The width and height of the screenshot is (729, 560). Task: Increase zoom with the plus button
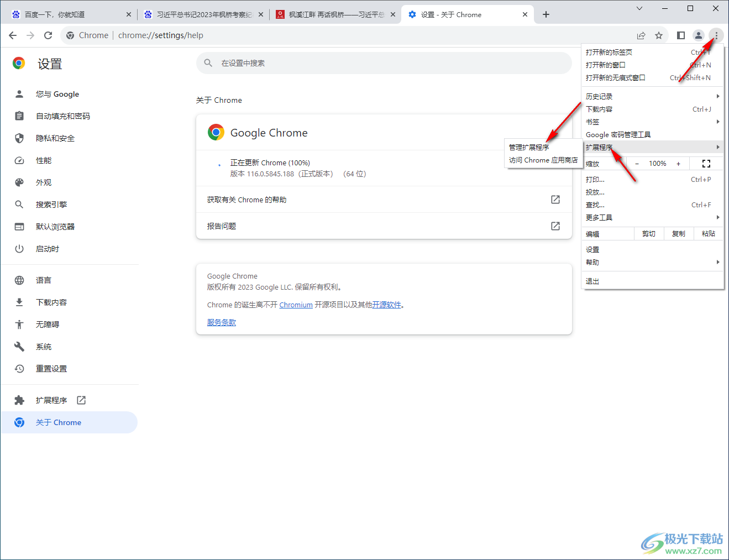(678, 164)
